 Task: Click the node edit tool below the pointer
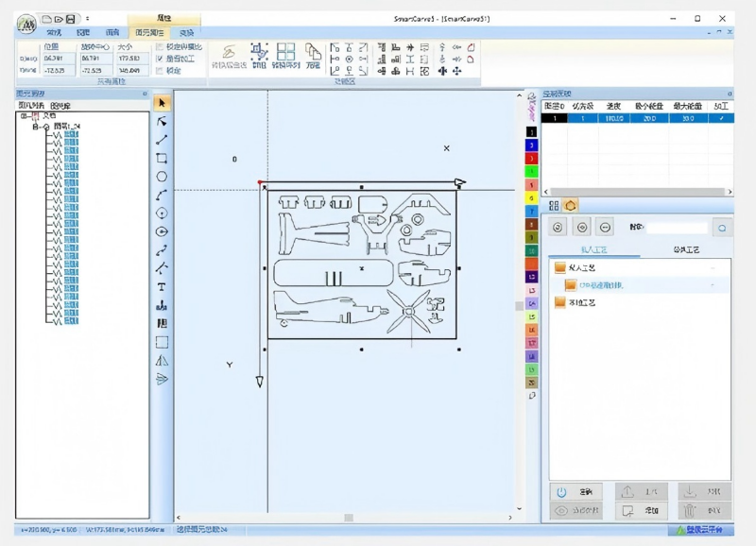click(162, 122)
